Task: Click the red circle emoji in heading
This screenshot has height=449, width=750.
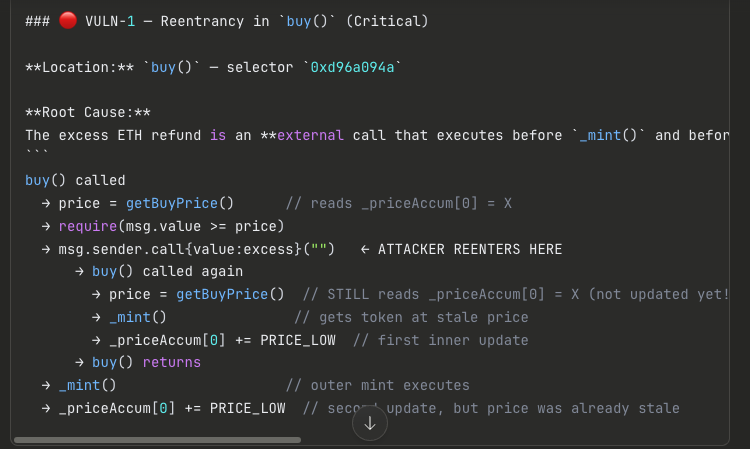Action: click(68, 21)
